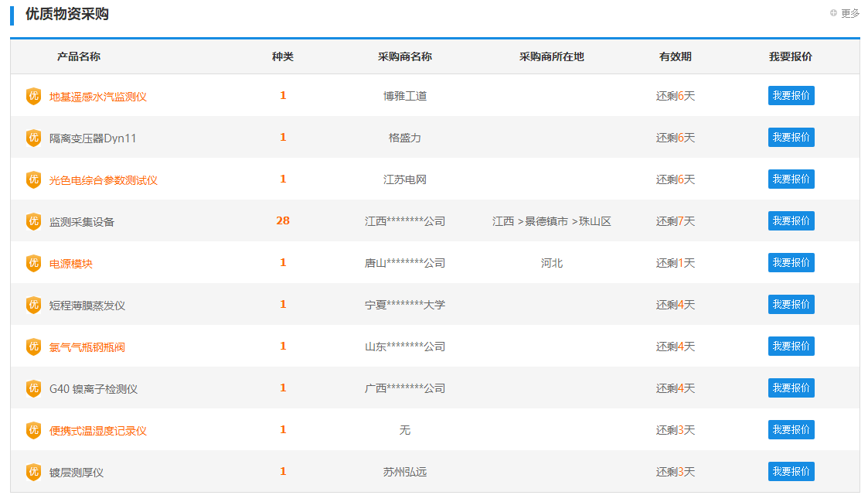Click the 优 badge beside 隔离变压器Dyn11
The image size is (868, 502).
click(x=33, y=138)
